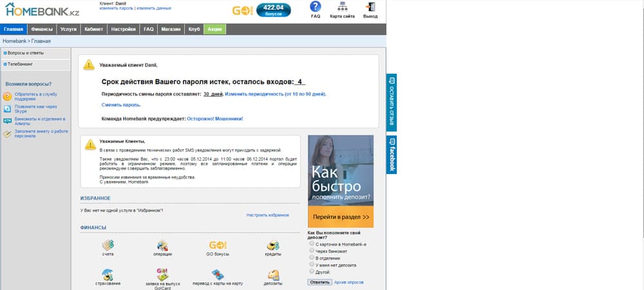Screen dimensions: 644x290
Task: Click the site map icon
Action: tap(342, 6)
